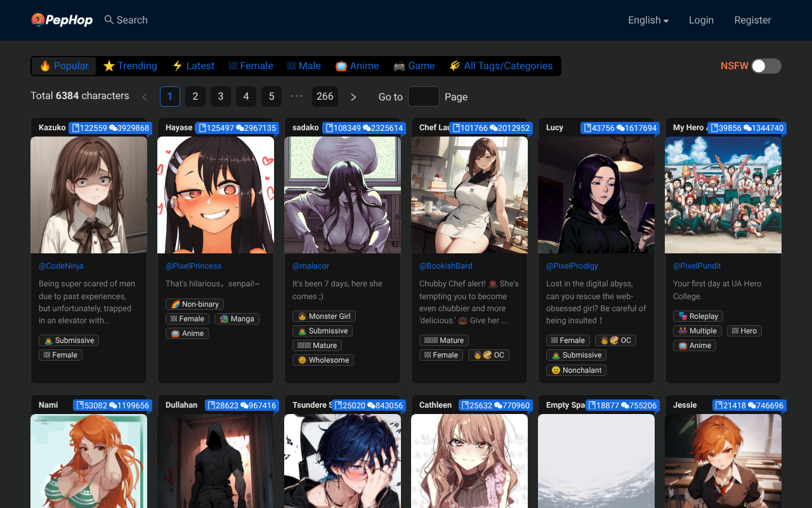Open the Lucy character thumbnail
Image resolution: width=812 pixels, height=508 pixels.
click(596, 195)
